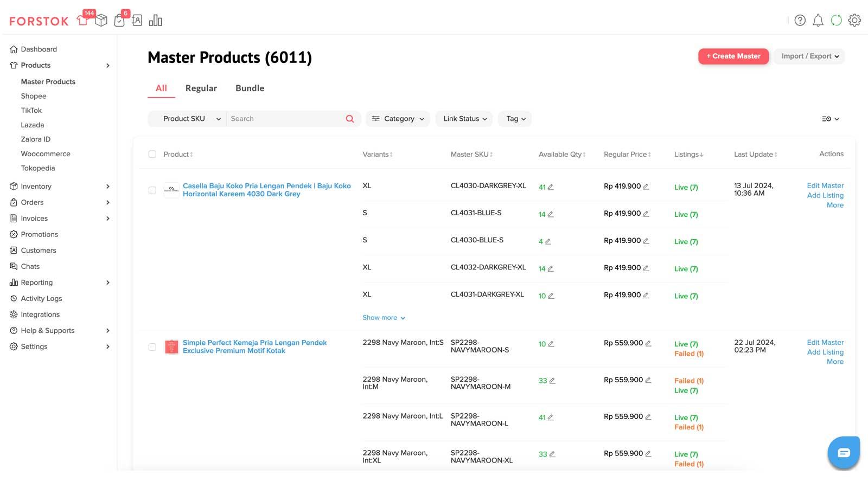Image resolution: width=868 pixels, height=488 pixels.
Task: Tick the checkbox for Casella Baju Koko product
Action: click(152, 190)
